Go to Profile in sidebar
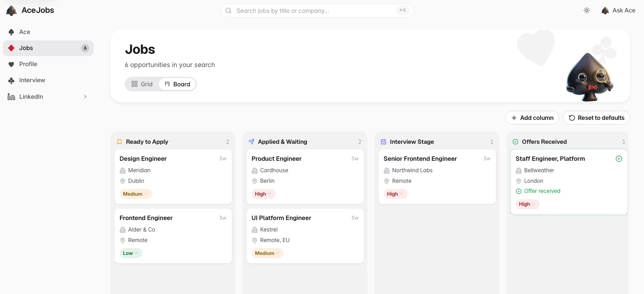 tap(48, 64)
